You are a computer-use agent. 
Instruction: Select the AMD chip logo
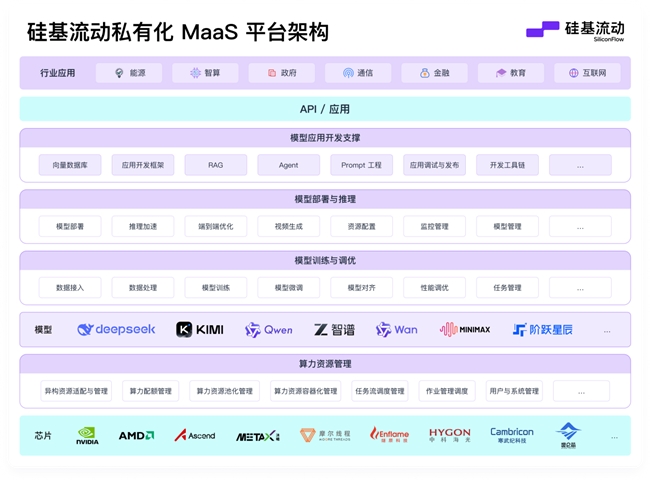136,436
